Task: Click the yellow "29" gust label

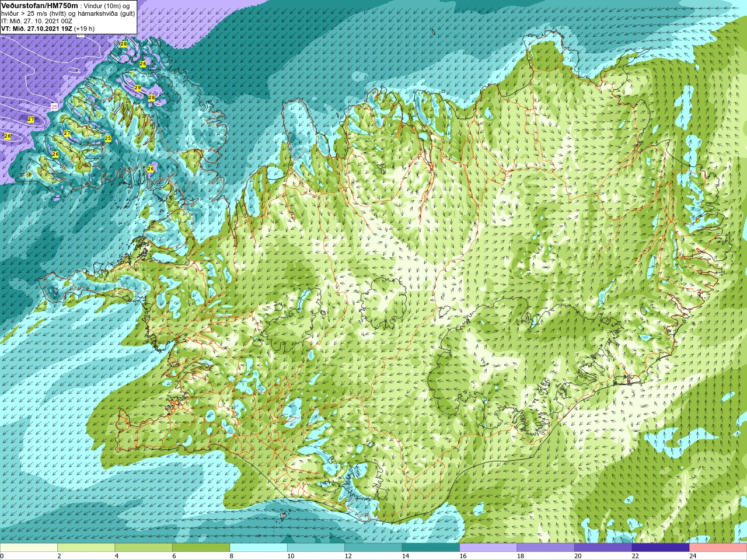Action: [138, 87]
